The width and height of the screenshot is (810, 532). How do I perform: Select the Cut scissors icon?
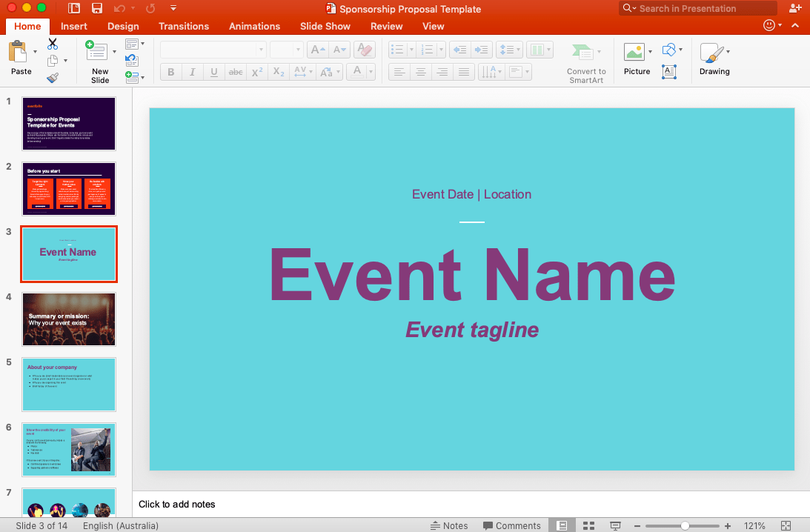point(53,44)
